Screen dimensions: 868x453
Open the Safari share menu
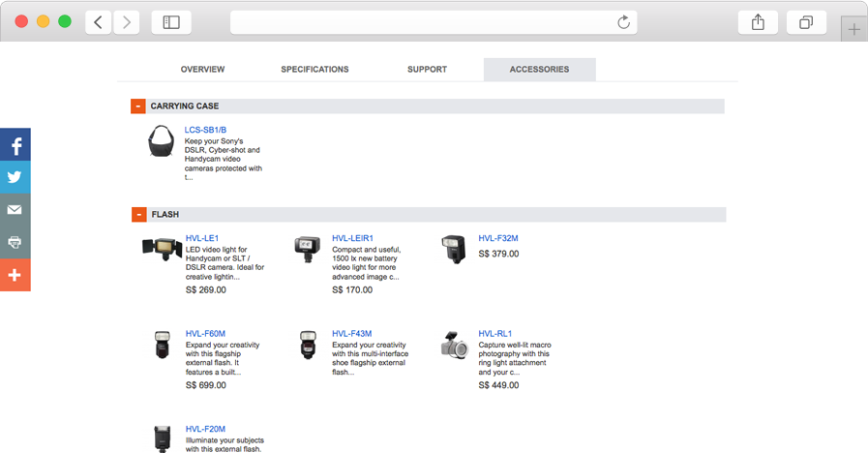tap(758, 22)
